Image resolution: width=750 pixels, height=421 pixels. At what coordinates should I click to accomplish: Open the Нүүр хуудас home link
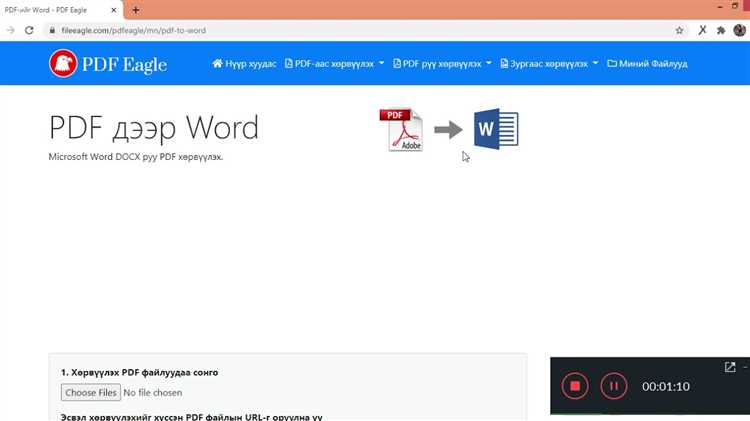tap(244, 64)
